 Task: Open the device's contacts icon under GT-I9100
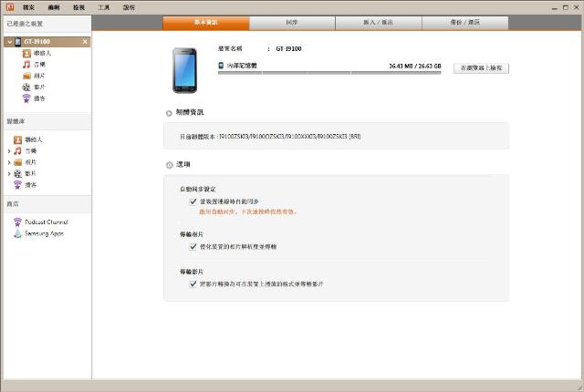(x=26, y=53)
